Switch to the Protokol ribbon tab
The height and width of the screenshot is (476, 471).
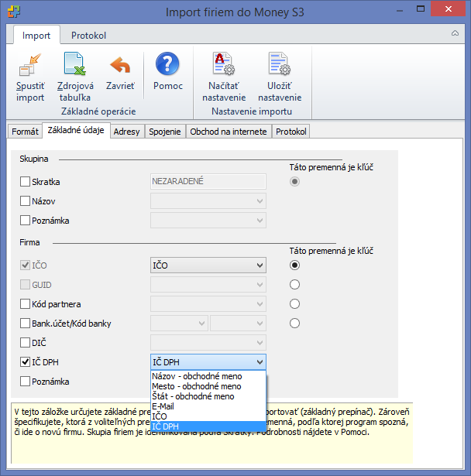[x=88, y=36]
